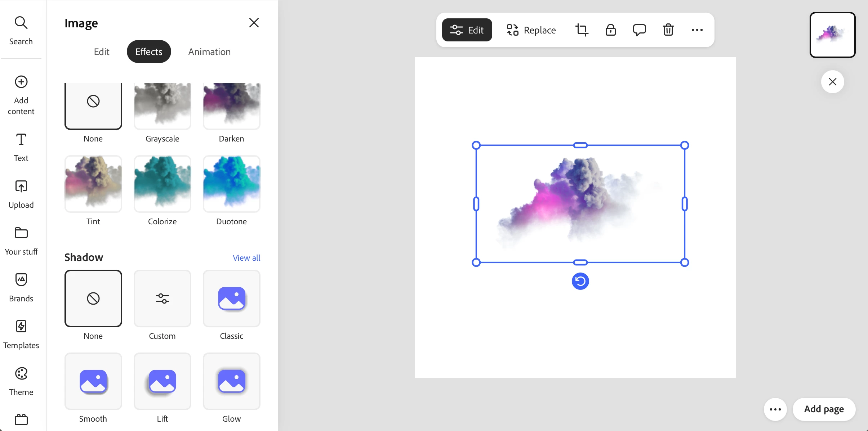The width and height of the screenshot is (868, 431).
Task: Open Custom shadow settings
Action: (x=162, y=298)
